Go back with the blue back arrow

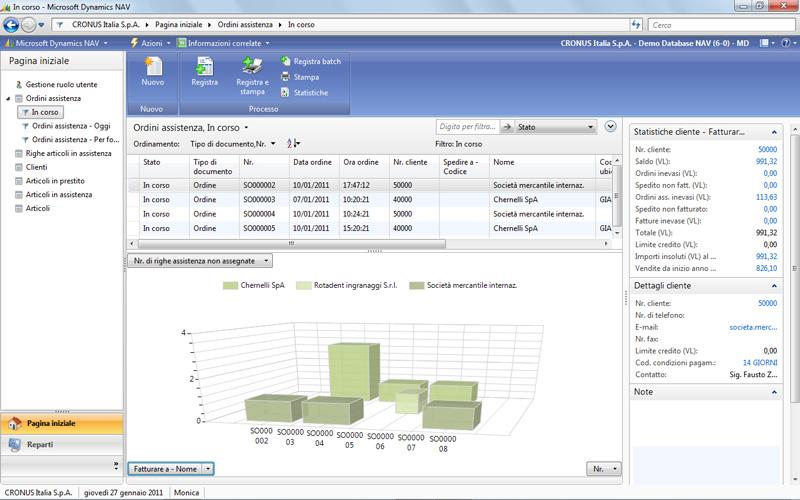tap(11, 24)
